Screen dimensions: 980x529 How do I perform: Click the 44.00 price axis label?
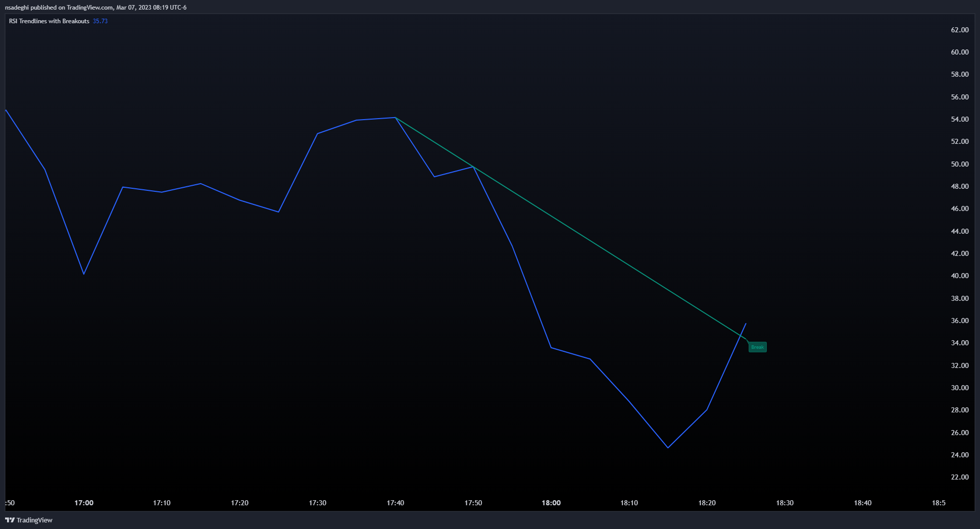(x=960, y=231)
